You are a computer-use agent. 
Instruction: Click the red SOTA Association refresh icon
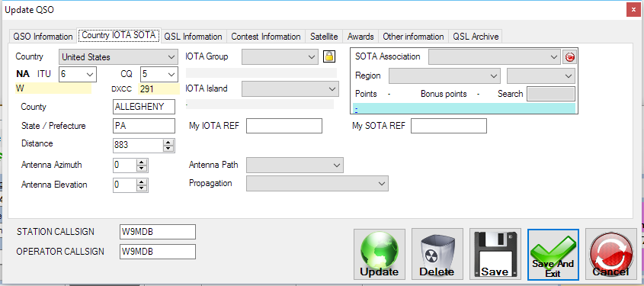pos(569,57)
